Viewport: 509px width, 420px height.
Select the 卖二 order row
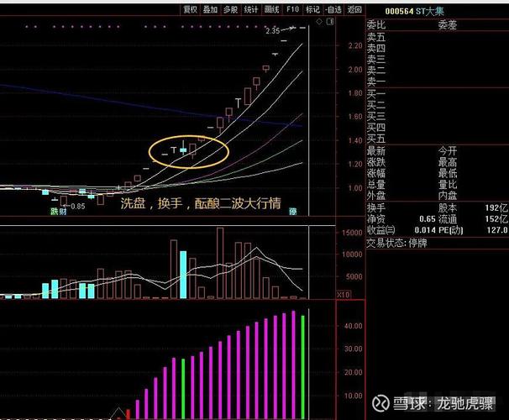[x=376, y=71]
